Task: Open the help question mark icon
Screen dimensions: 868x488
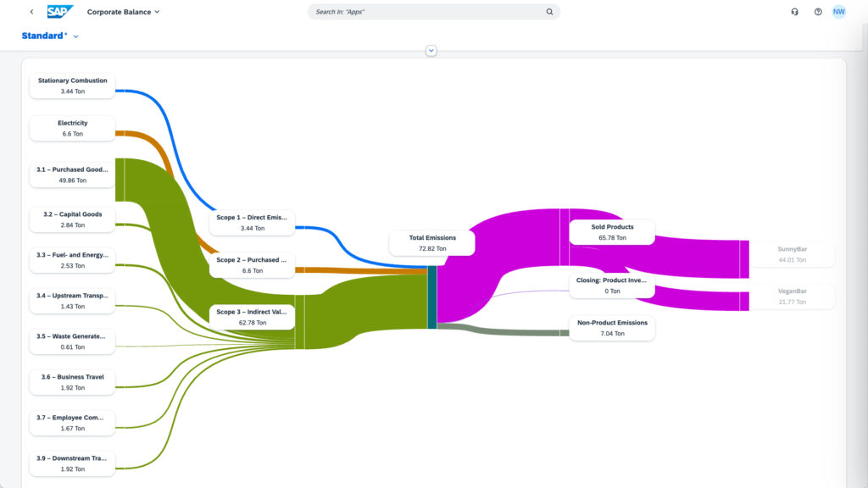Action: [x=818, y=12]
